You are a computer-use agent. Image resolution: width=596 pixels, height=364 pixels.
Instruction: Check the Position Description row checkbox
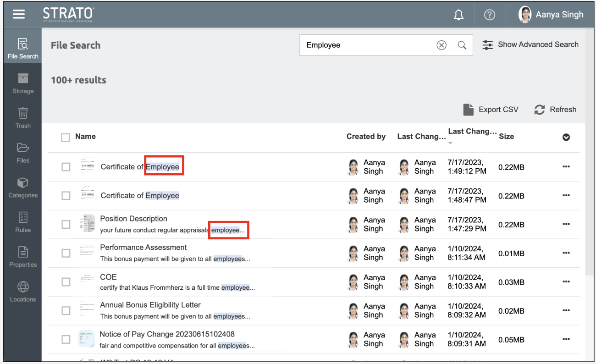click(66, 224)
